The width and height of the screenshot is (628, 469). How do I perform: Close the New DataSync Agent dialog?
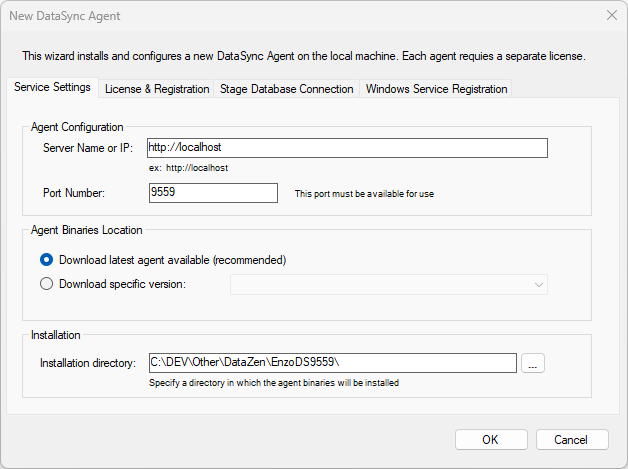point(611,16)
